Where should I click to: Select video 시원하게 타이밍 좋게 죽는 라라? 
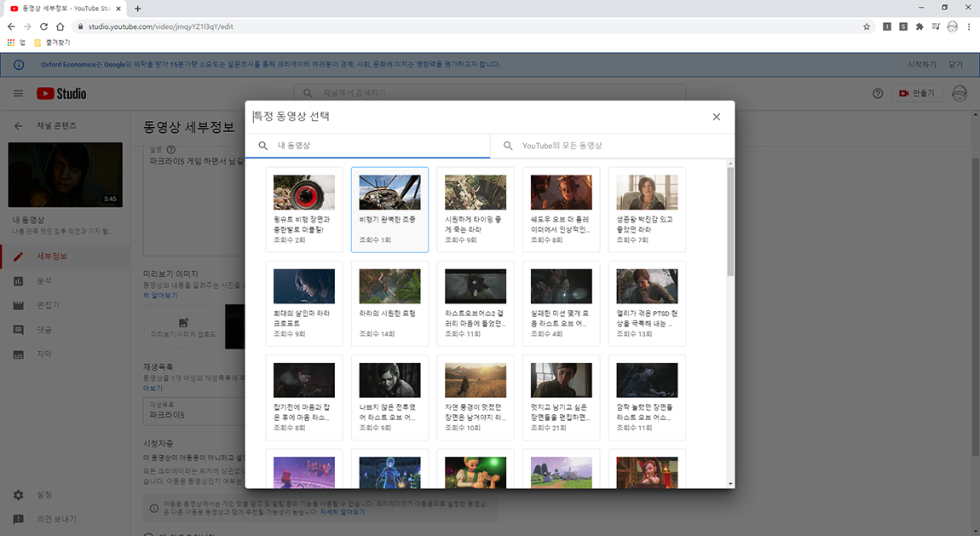475,210
